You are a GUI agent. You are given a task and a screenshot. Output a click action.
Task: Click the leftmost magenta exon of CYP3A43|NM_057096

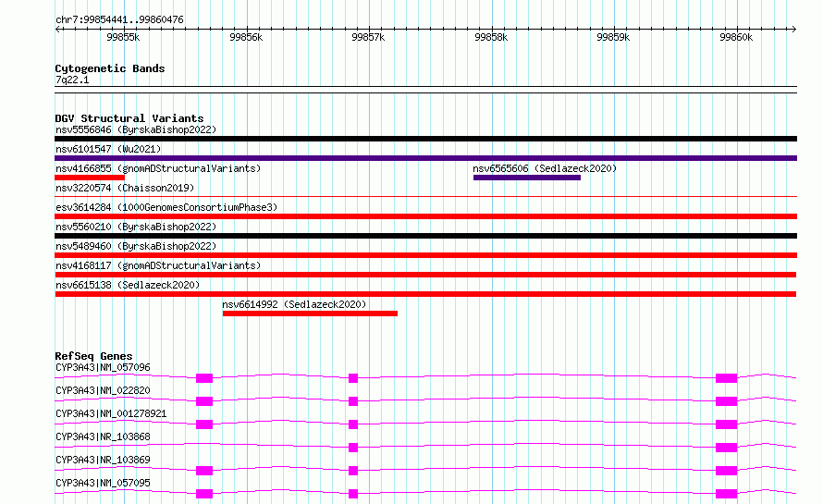(204, 378)
